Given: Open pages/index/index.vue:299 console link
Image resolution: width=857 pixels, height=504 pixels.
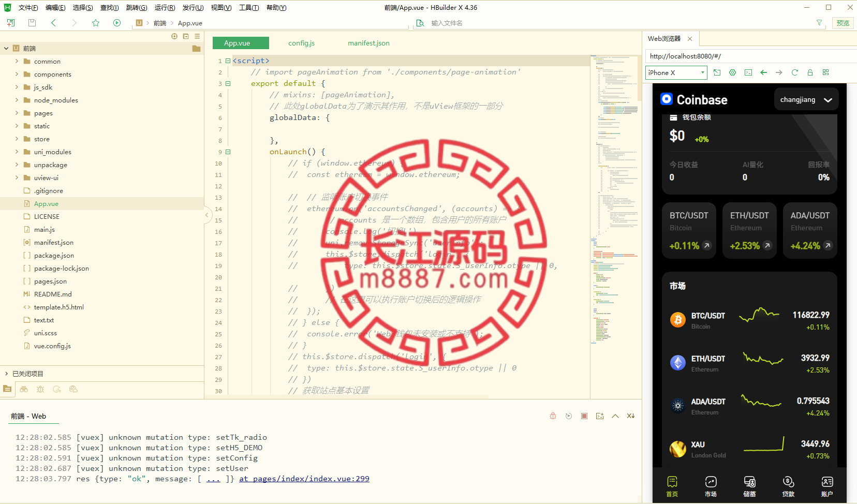Looking at the screenshot, I should point(304,479).
